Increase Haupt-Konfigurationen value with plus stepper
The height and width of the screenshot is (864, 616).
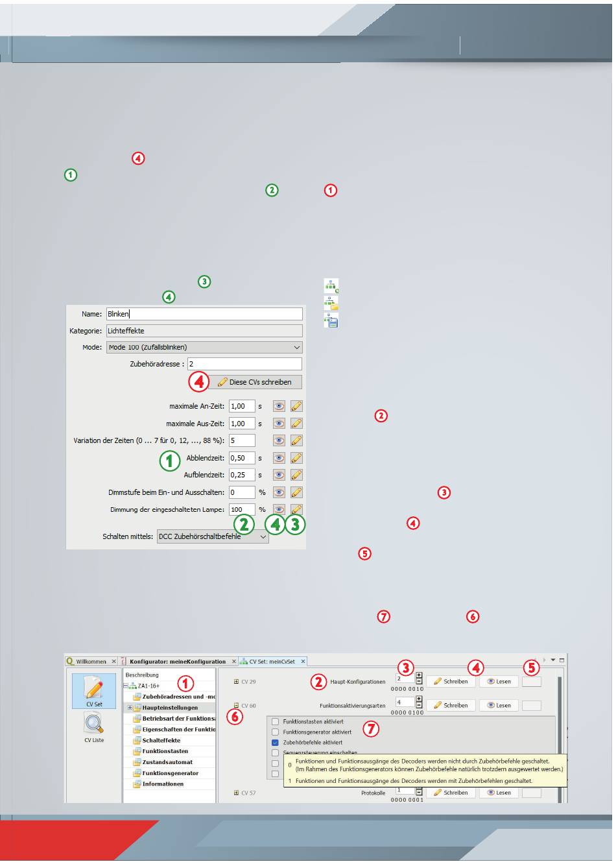pos(419,675)
